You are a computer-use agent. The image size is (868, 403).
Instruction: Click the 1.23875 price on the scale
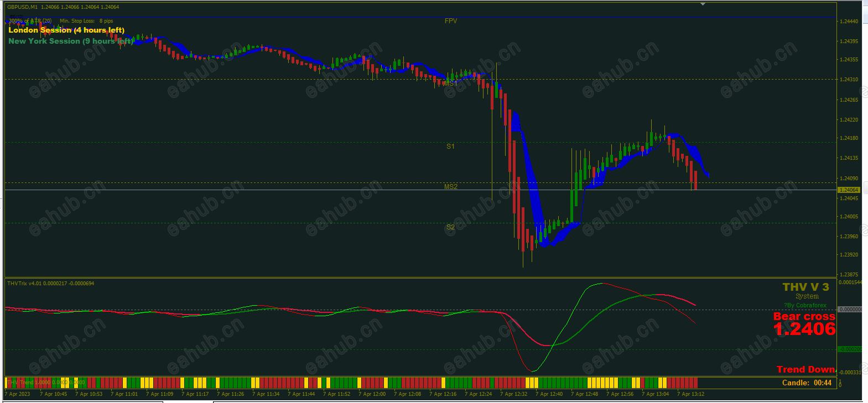[849, 275]
